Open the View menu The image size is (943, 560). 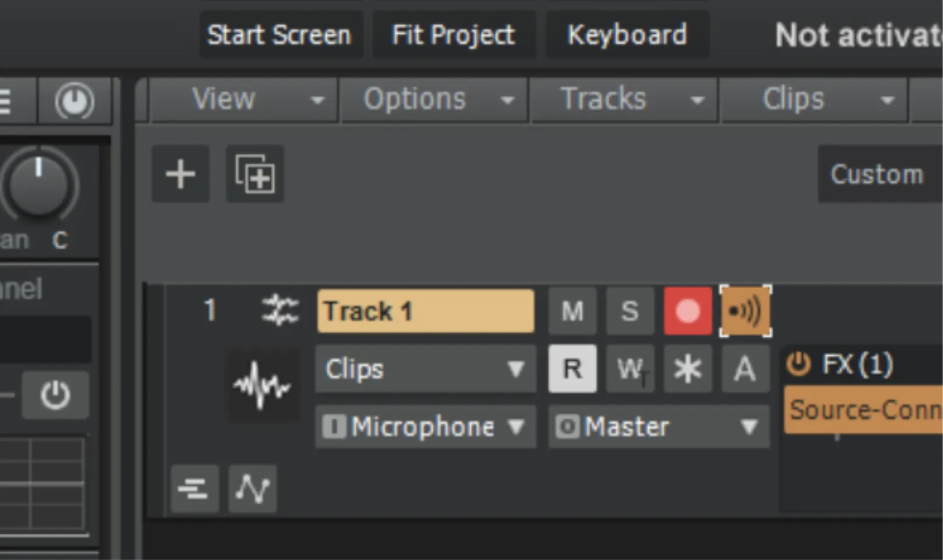coord(243,100)
